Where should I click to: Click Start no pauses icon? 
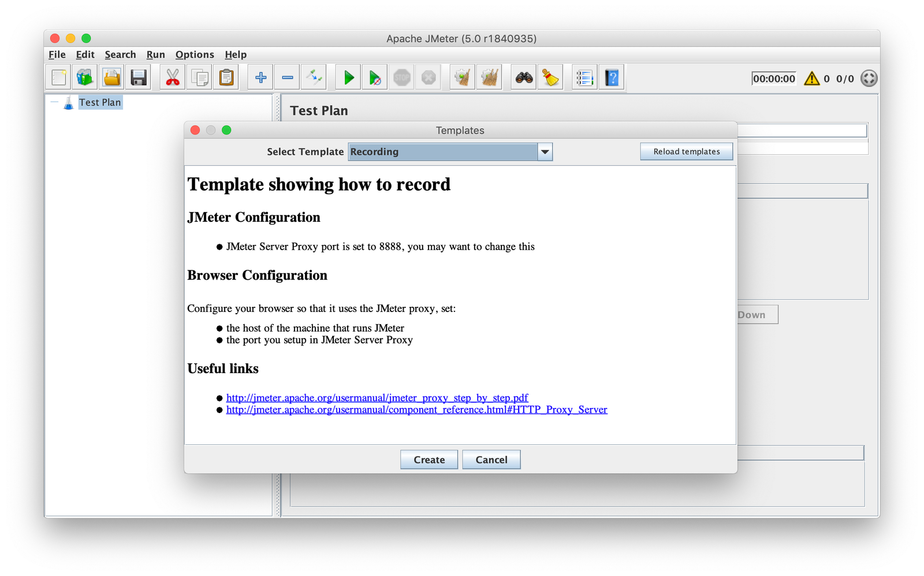point(375,77)
